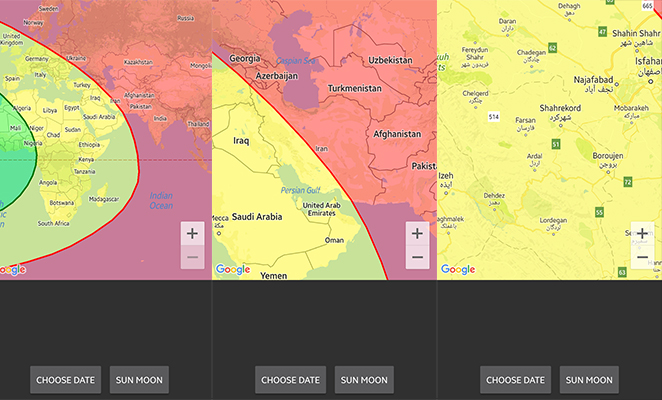Open Google logo link on left map
Screen dimensions: 662x400
pos(13,269)
